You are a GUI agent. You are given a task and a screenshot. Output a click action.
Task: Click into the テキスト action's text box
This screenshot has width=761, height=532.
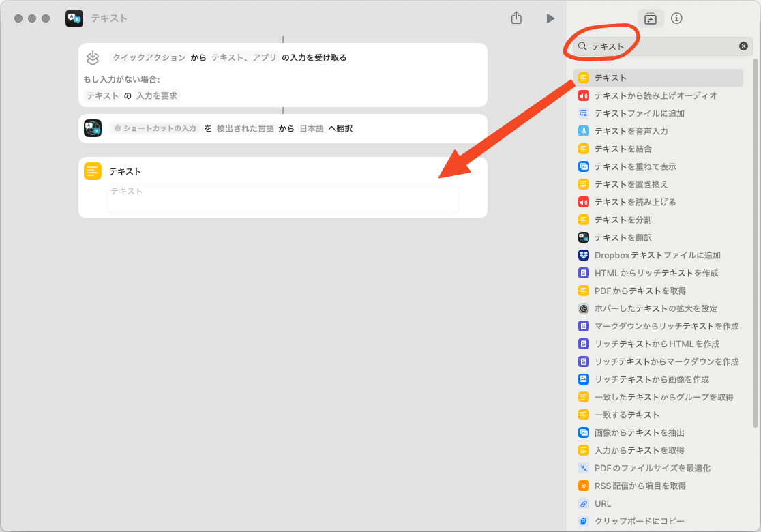point(283,199)
